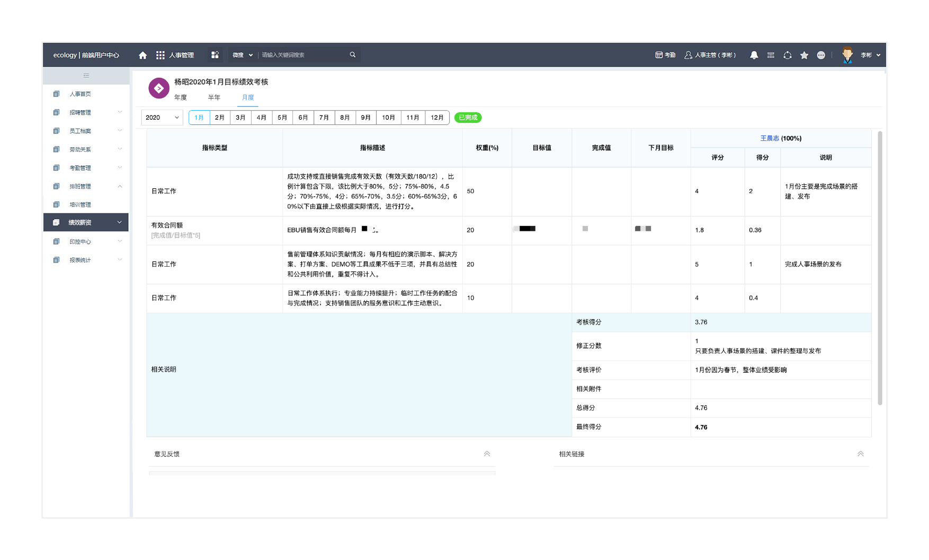
Task: Collapse the 意见反馈 section
Action: click(x=487, y=454)
